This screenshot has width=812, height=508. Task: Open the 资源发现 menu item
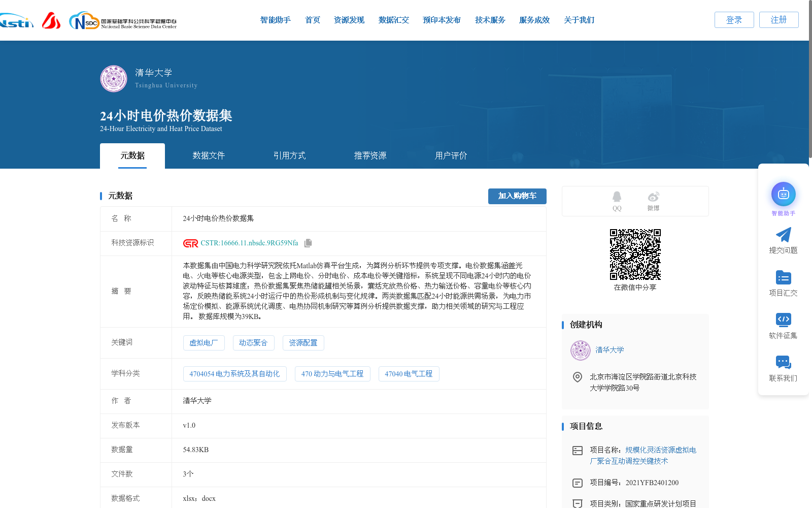click(x=349, y=20)
